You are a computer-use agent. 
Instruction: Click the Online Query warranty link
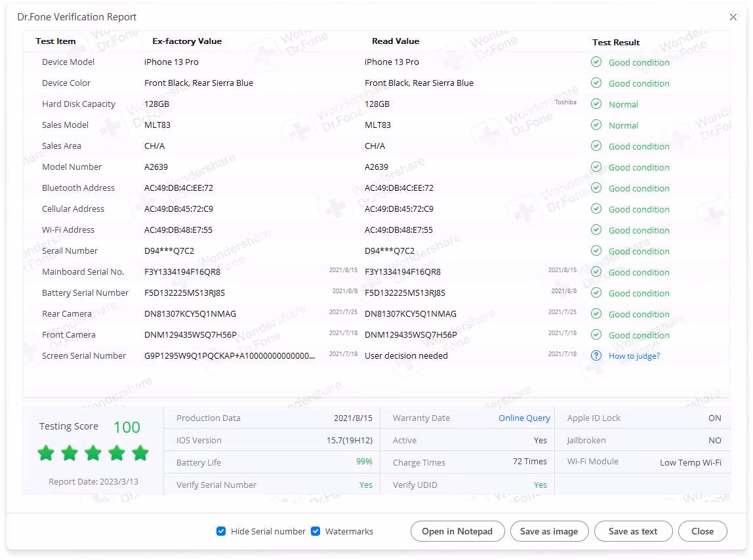click(524, 418)
